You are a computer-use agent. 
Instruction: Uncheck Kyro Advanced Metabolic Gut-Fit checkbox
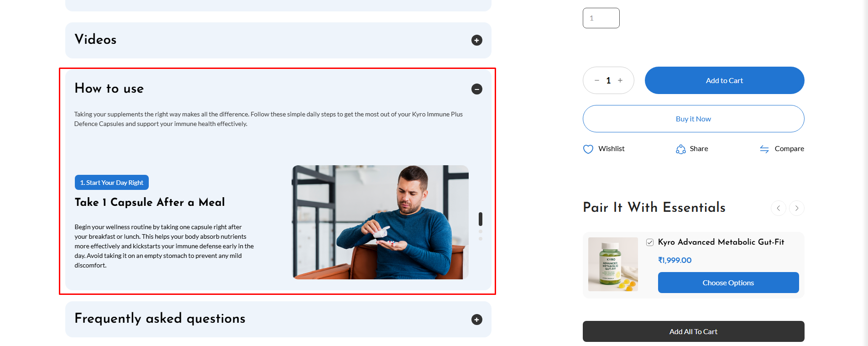pos(650,242)
